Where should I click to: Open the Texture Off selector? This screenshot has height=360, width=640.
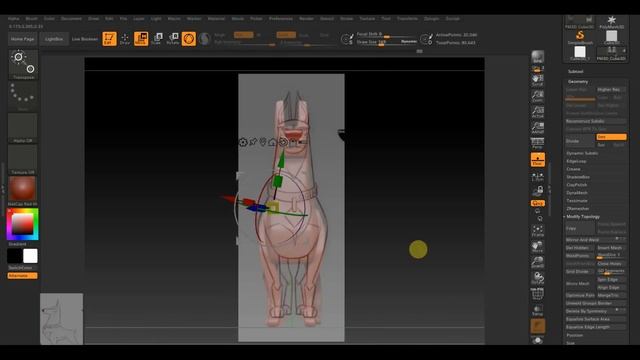(x=23, y=160)
